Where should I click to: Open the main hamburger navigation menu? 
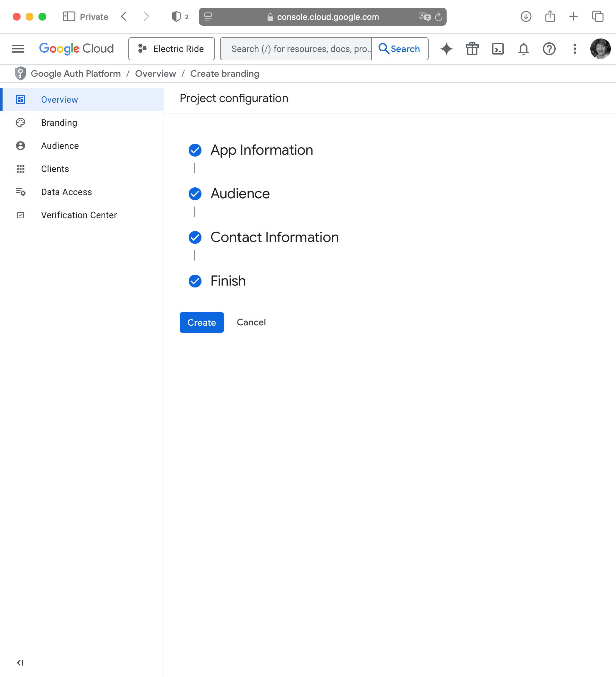tap(18, 49)
